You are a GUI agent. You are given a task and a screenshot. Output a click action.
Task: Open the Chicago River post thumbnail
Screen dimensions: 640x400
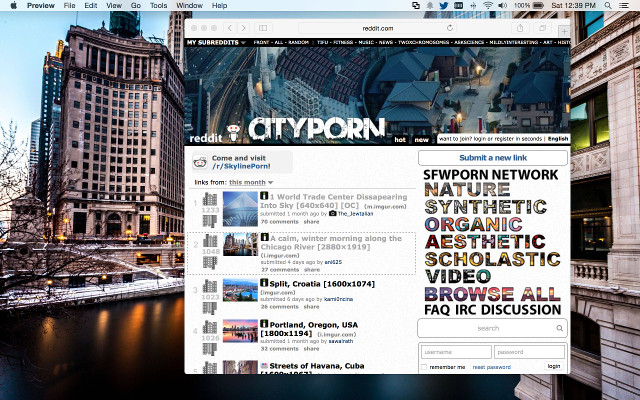(x=240, y=244)
